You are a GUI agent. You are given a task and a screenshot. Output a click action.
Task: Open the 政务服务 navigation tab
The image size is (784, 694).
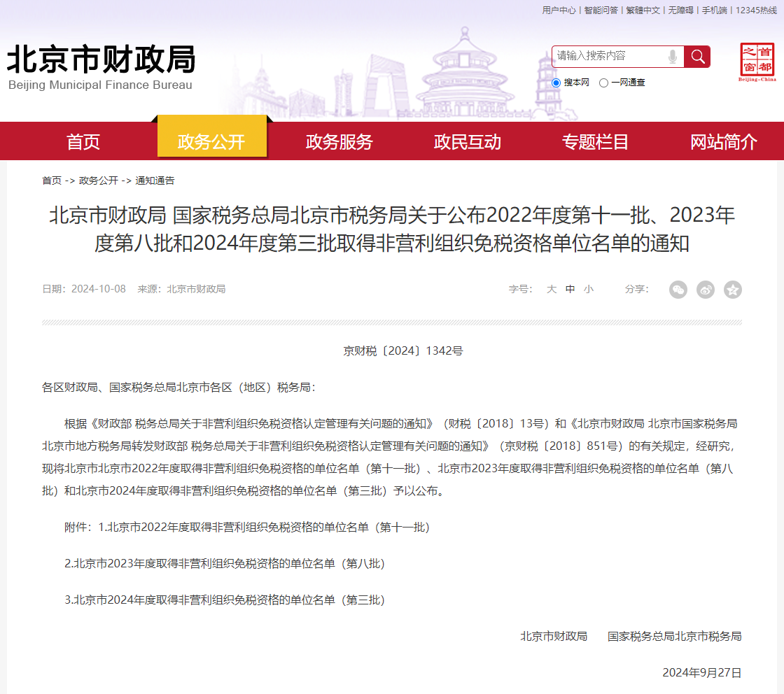pos(339,142)
